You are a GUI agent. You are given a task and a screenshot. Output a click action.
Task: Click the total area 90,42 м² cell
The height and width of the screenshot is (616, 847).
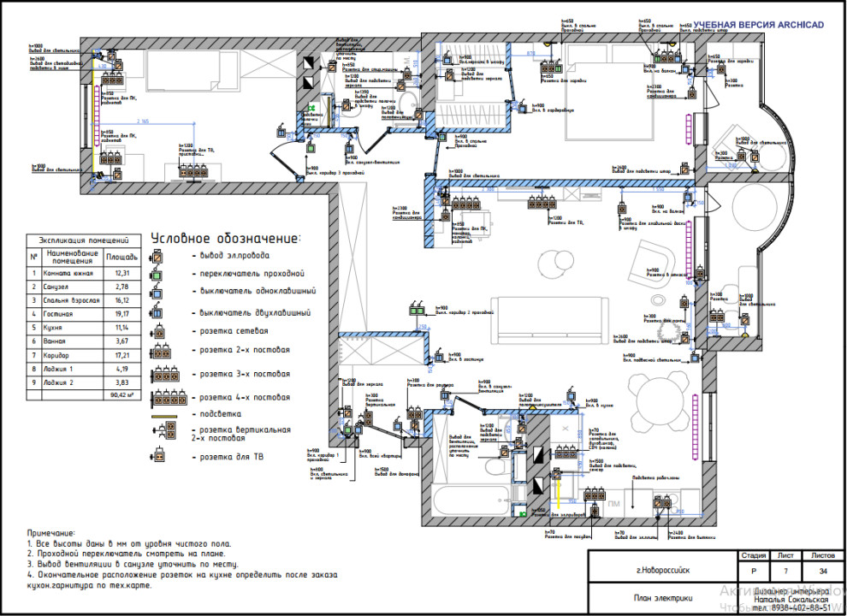pos(120,395)
